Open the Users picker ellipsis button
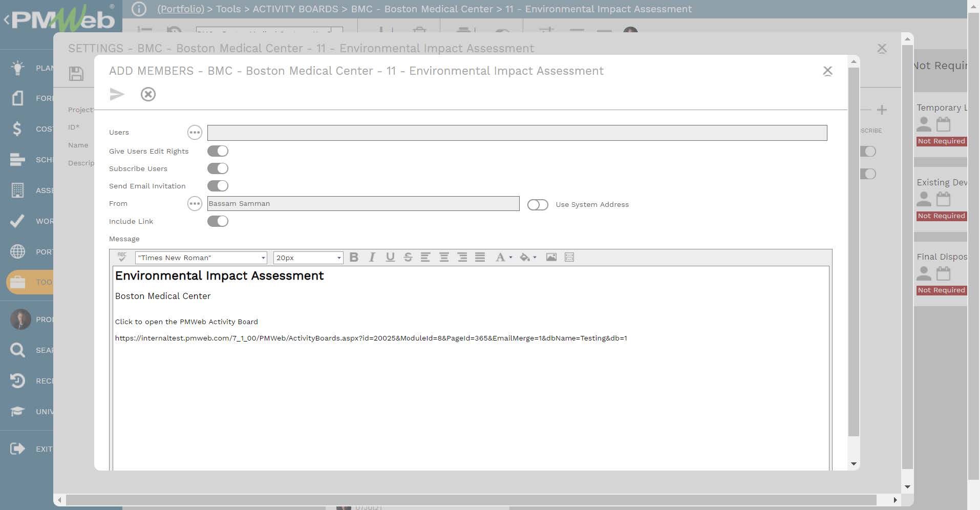 tap(195, 133)
